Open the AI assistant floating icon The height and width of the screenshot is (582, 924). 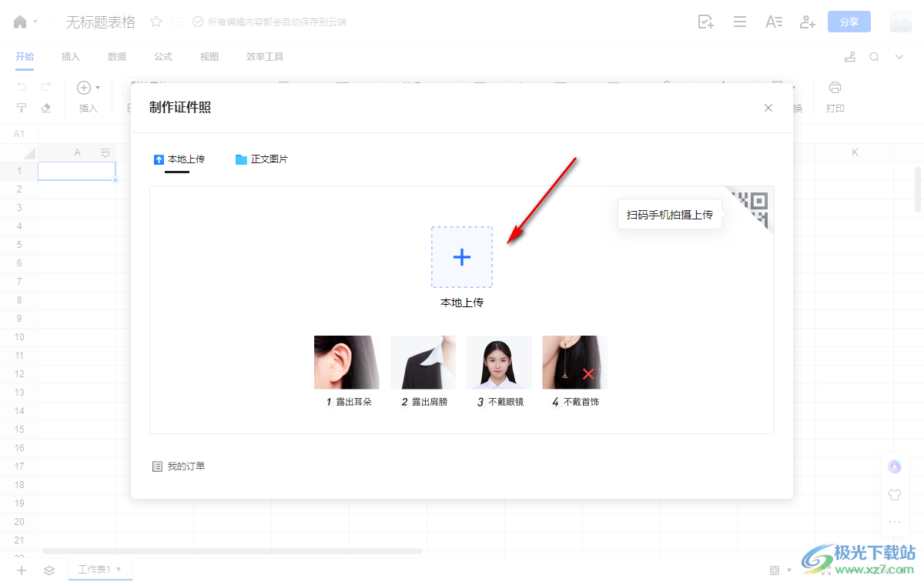point(894,467)
